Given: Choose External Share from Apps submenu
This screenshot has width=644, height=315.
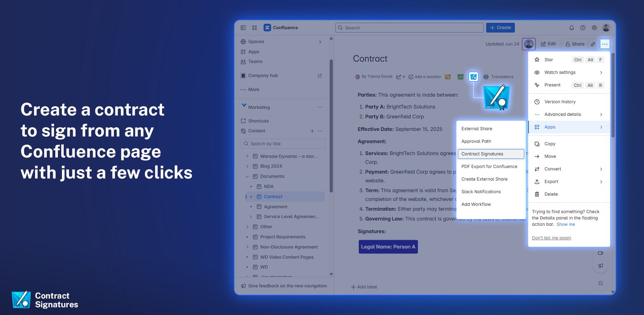Looking at the screenshot, I should [x=491, y=129].
